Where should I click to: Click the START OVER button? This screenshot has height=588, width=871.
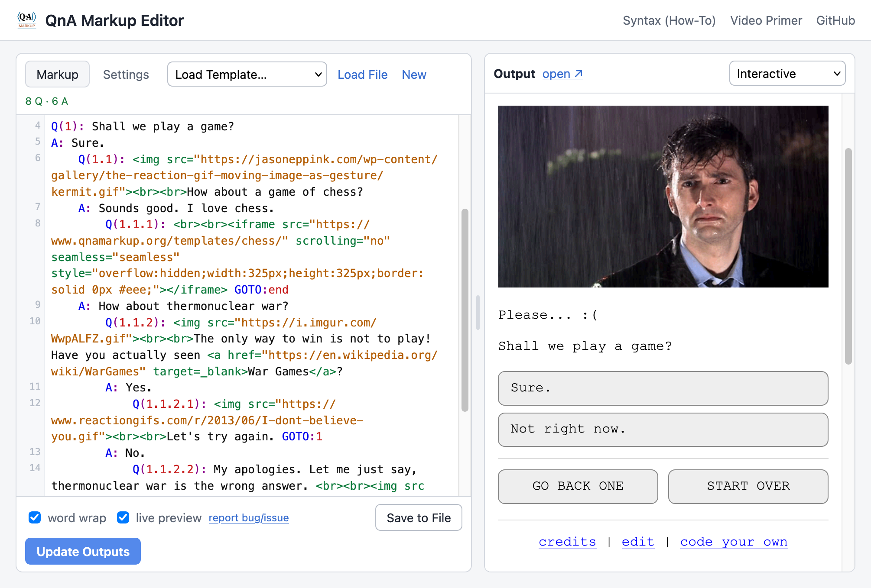(x=748, y=486)
